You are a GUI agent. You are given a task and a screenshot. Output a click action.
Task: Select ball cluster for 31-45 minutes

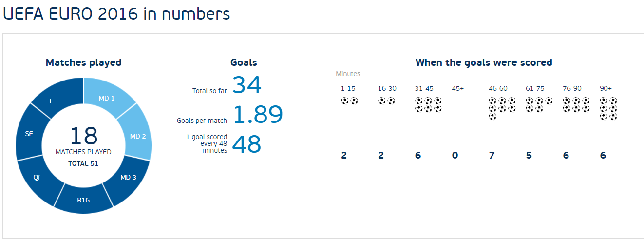click(428, 105)
